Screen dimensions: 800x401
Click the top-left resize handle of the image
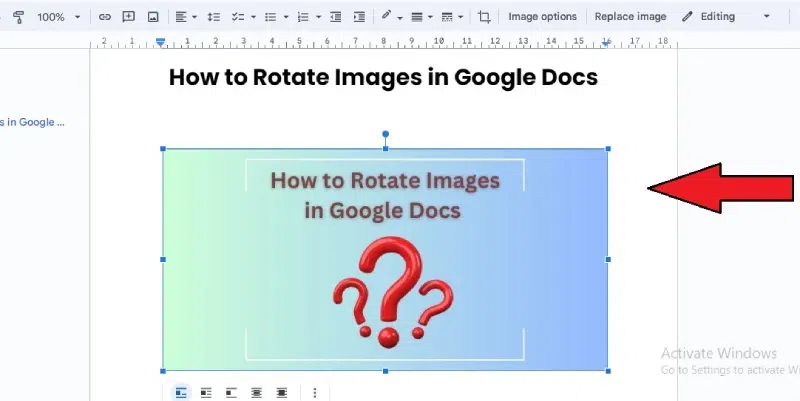(163, 149)
